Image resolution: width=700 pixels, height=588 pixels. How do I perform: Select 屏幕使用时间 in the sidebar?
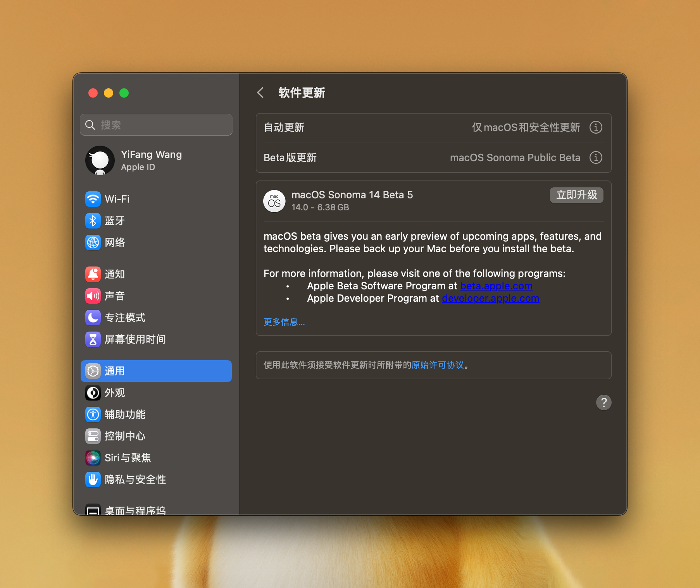point(156,339)
